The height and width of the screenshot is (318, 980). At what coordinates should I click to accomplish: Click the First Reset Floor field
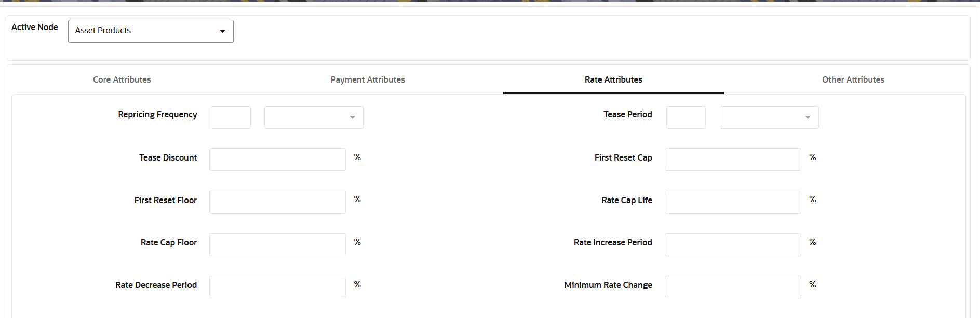pyautogui.click(x=277, y=202)
